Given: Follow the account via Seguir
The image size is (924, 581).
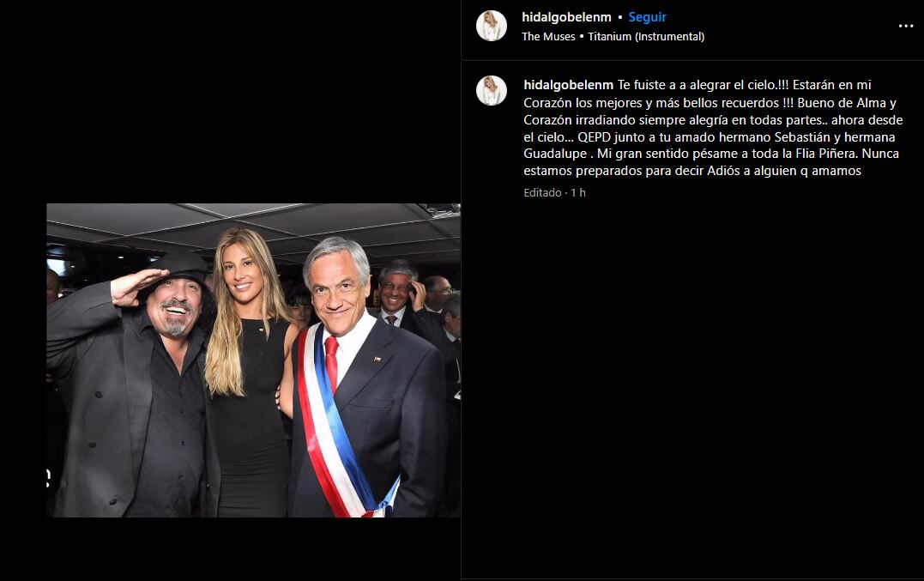Looking at the screenshot, I should [647, 17].
